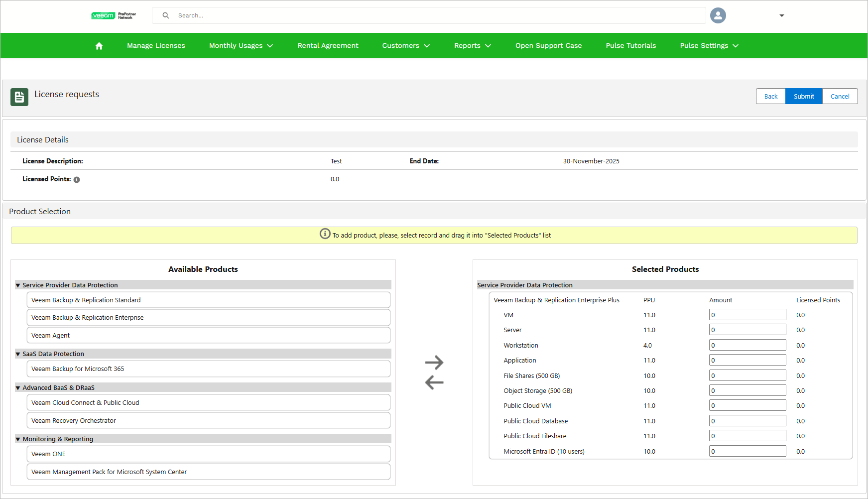Screen dimensions: 868x499
Task: Select Veeam ONE product
Action: [x=208, y=454]
